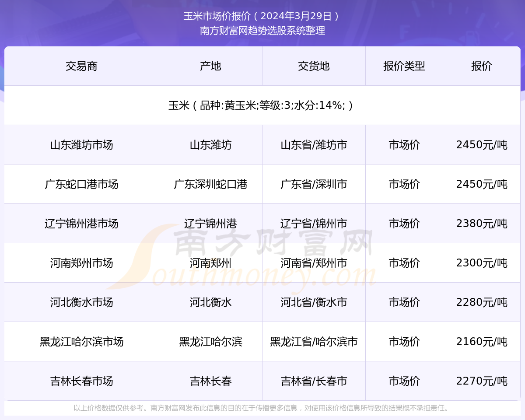Viewport: 525px width, 420px height.
Task: Click the 交易商 column header
Action: tap(81, 66)
